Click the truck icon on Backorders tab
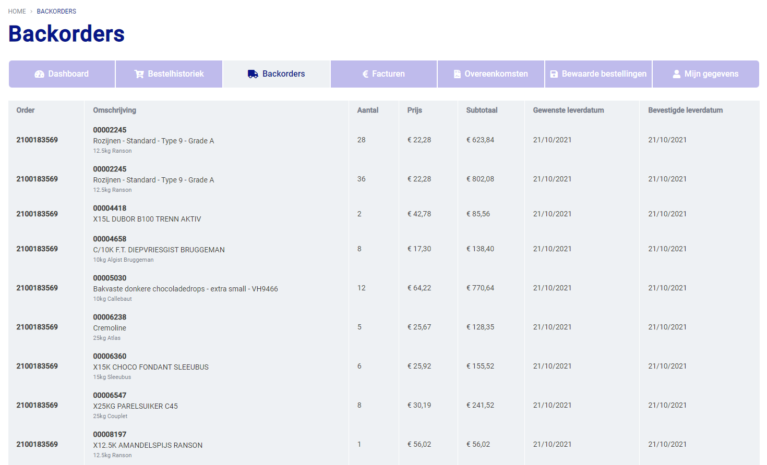The image size is (767, 465). tap(253, 74)
